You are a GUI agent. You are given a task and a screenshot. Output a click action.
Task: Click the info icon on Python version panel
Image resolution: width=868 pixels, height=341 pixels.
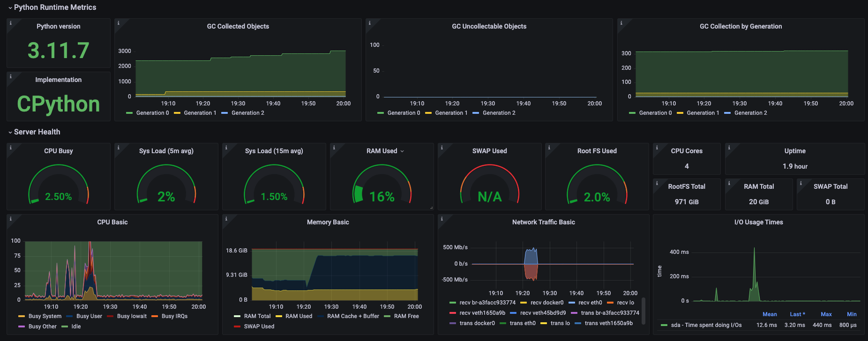coord(11,23)
